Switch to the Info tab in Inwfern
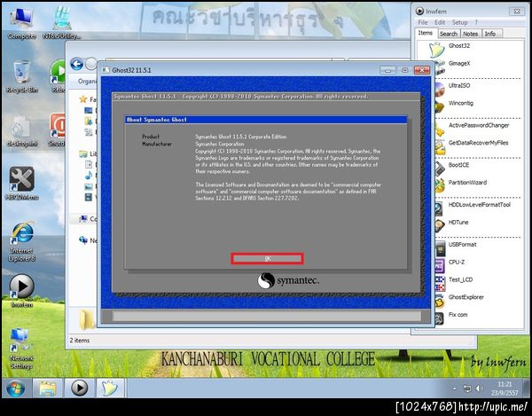 tap(490, 34)
